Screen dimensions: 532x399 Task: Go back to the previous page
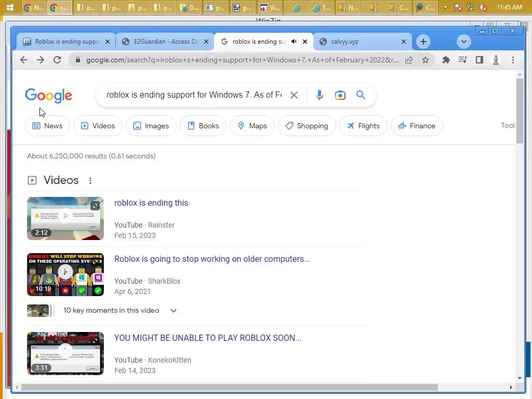(x=24, y=60)
